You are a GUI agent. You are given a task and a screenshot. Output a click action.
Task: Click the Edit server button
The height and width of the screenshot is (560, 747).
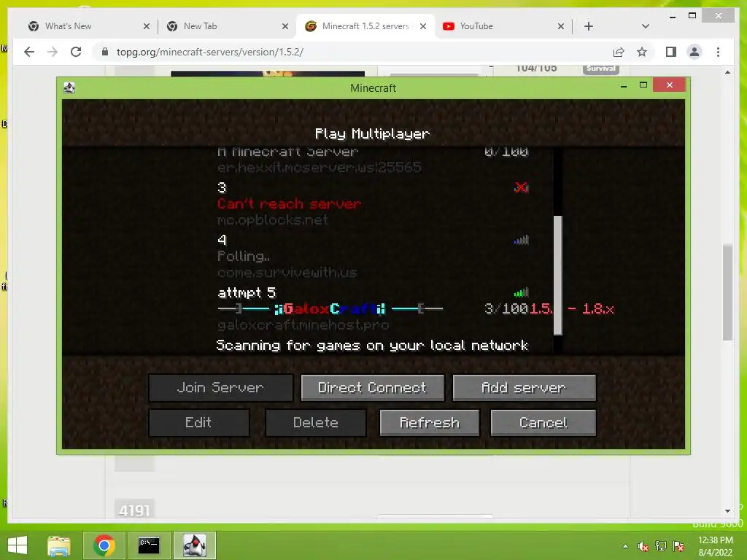click(199, 423)
